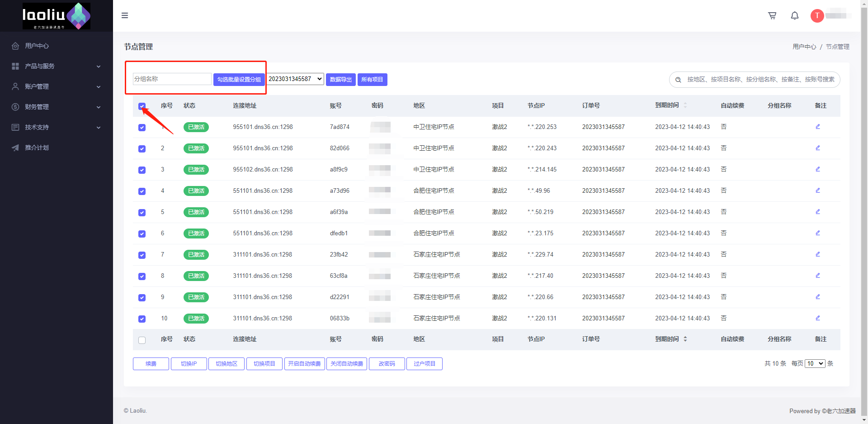Click the notification bell icon
The width and height of the screenshot is (868, 424).
tap(794, 16)
